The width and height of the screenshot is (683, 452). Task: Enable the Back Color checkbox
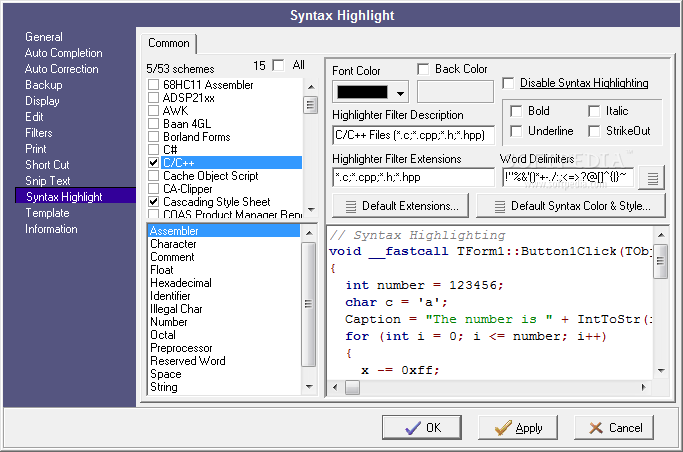pos(423,69)
